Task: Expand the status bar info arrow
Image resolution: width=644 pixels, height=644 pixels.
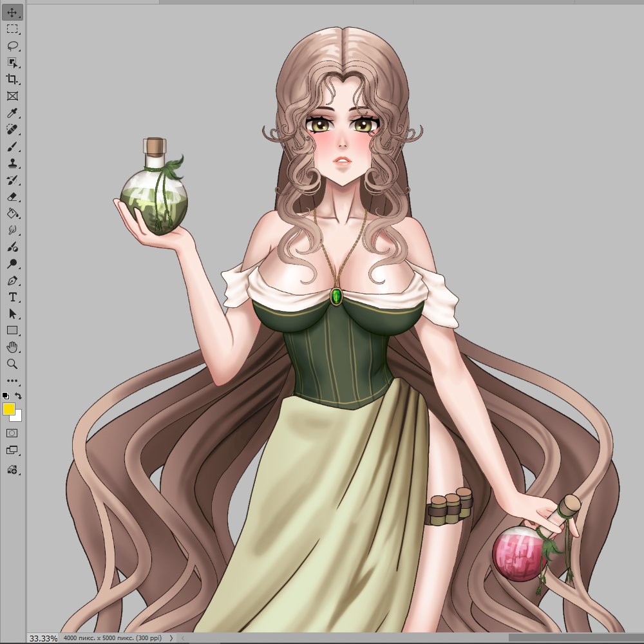Action: pos(171,638)
